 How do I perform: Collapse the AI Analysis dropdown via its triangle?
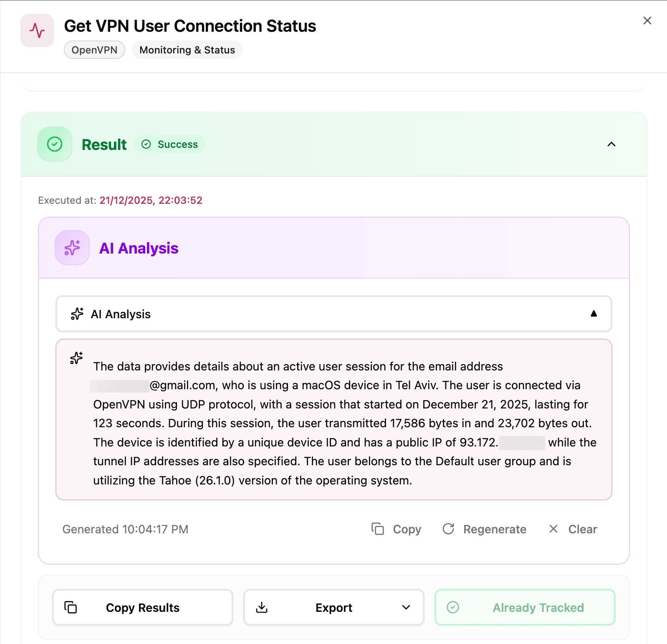(594, 314)
